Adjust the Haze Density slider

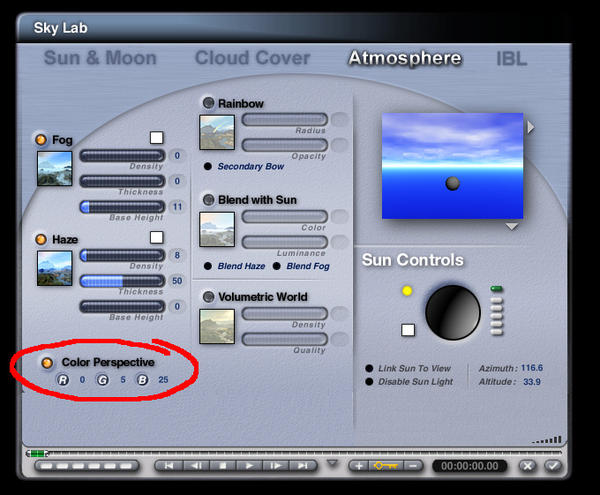point(122,255)
